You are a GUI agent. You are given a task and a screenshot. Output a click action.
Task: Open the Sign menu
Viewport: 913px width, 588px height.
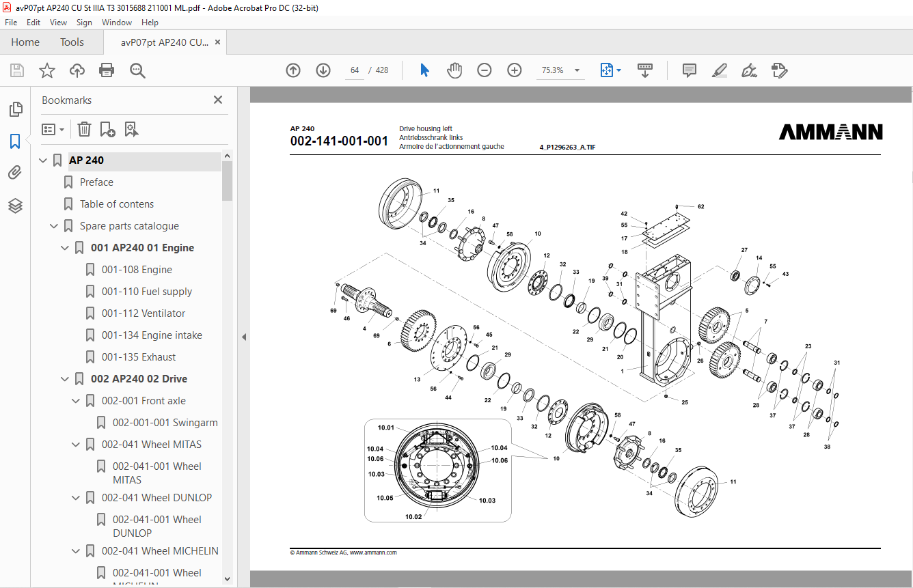coord(84,23)
